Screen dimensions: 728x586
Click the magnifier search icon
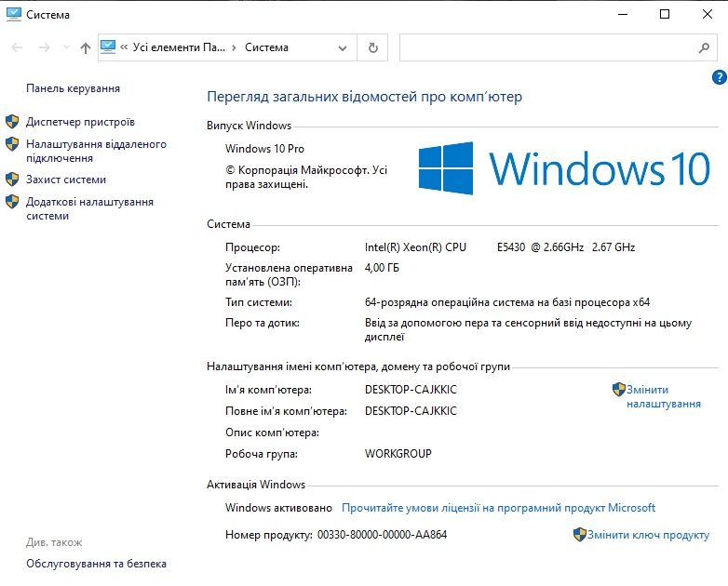coord(705,47)
